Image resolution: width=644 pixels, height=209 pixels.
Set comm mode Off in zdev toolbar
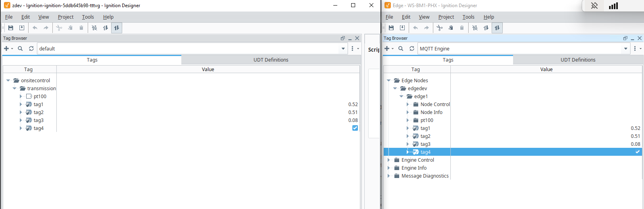94,28
